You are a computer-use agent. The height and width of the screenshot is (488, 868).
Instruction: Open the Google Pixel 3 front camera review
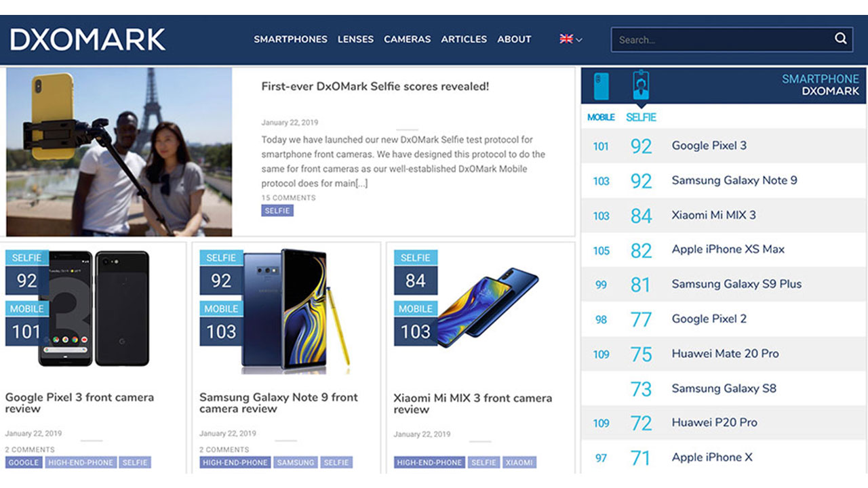point(79,403)
